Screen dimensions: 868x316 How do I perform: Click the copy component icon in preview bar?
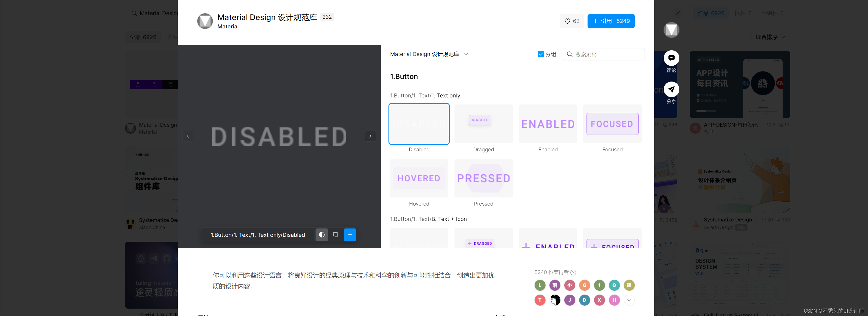[x=336, y=234]
